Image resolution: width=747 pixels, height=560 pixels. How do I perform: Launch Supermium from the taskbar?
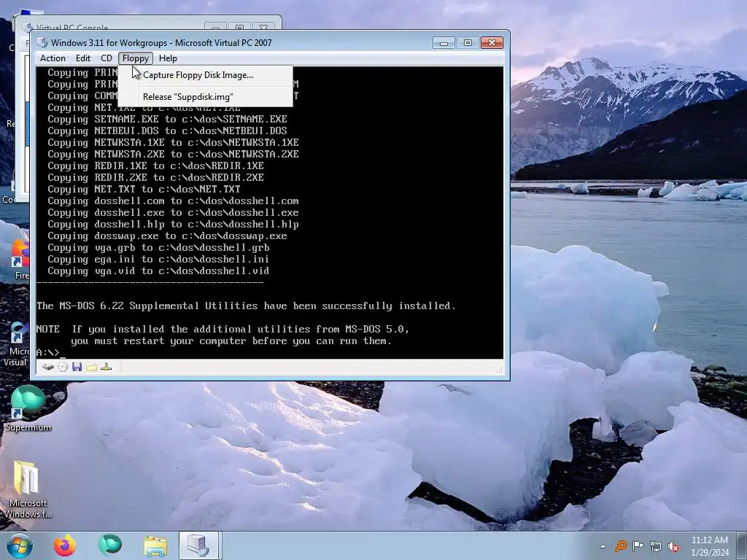110,545
